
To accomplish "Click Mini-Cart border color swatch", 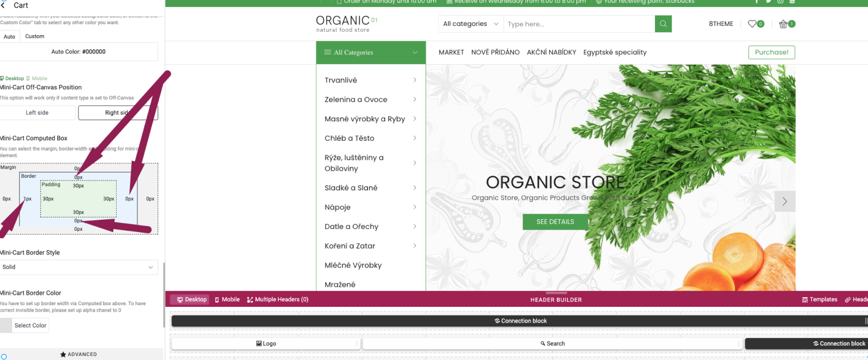I will (x=6, y=325).
